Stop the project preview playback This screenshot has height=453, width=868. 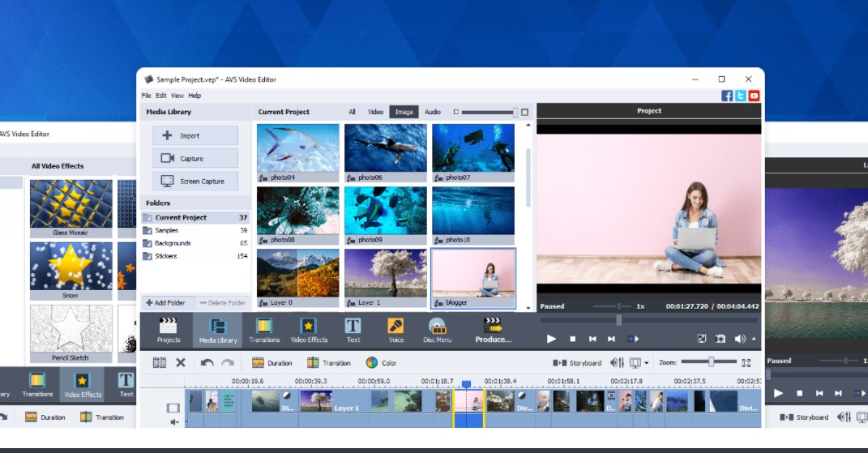point(572,339)
